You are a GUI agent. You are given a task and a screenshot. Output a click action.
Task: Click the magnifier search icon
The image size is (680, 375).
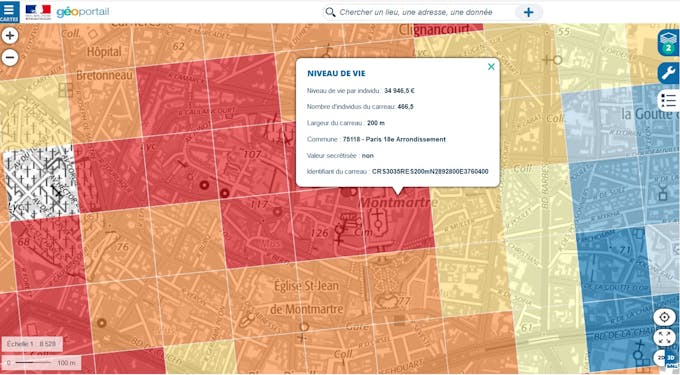click(x=330, y=12)
